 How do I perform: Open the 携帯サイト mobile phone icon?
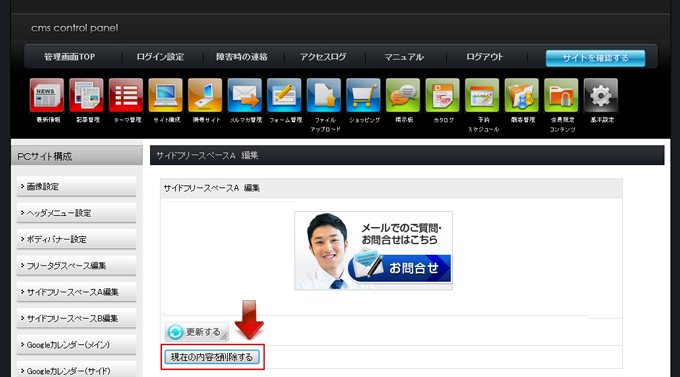coord(205,95)
